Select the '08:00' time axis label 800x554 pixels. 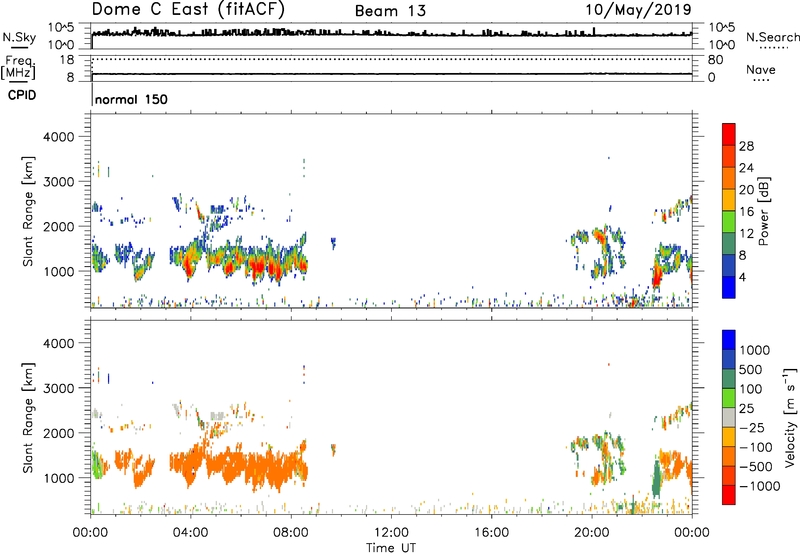point(291,533)
